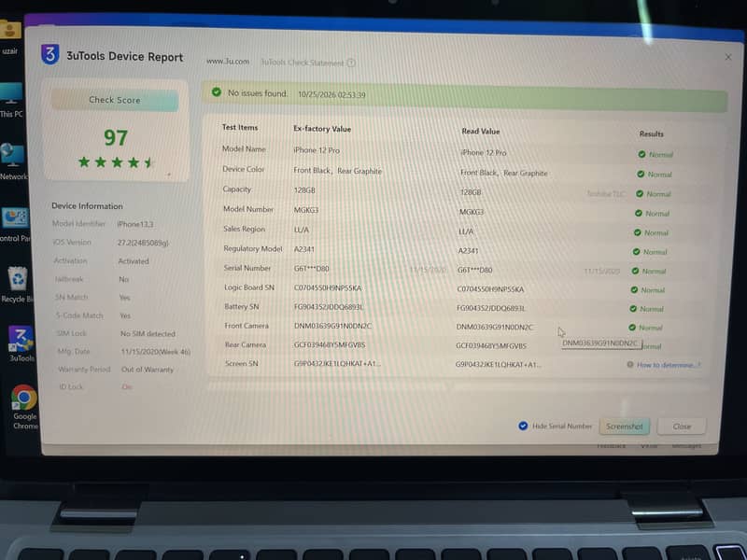Image resolution: width=747 pixels, height=560 pixels.
Task: Click the X icon at the report's top-right corner
Action: click(728, 57)
